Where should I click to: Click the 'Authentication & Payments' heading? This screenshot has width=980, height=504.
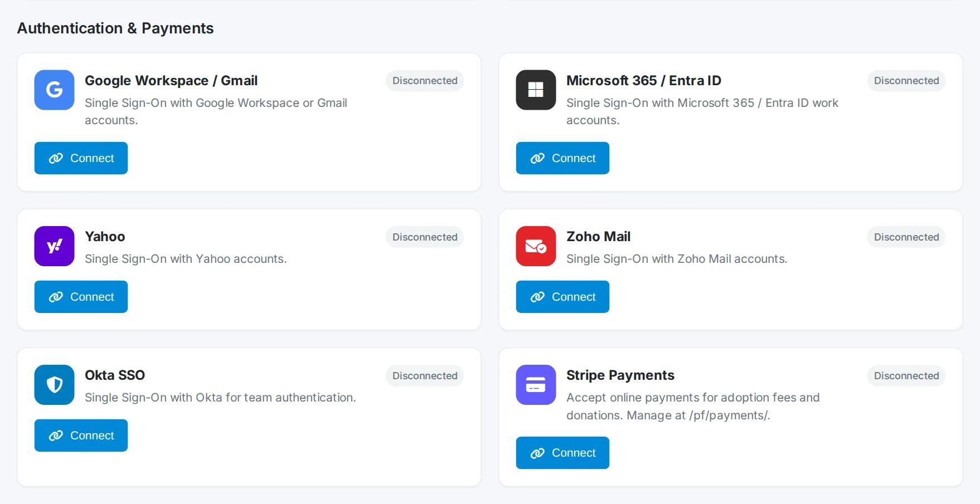[115, 28]
